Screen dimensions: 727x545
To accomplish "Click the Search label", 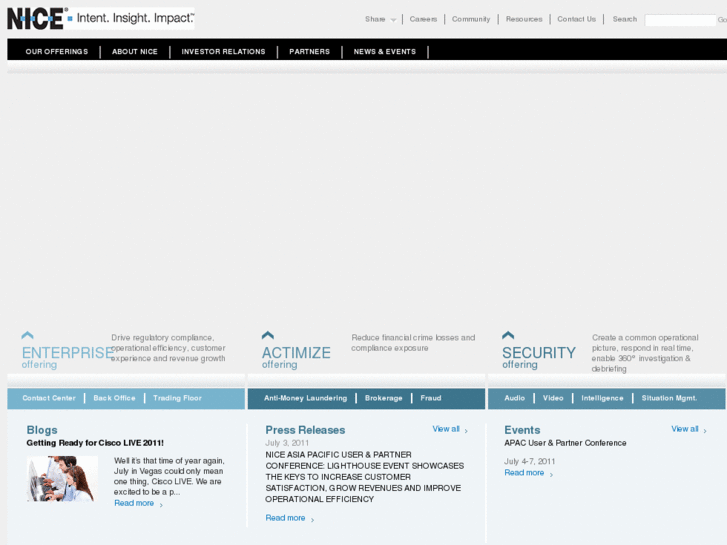I will tap(625, 19).
